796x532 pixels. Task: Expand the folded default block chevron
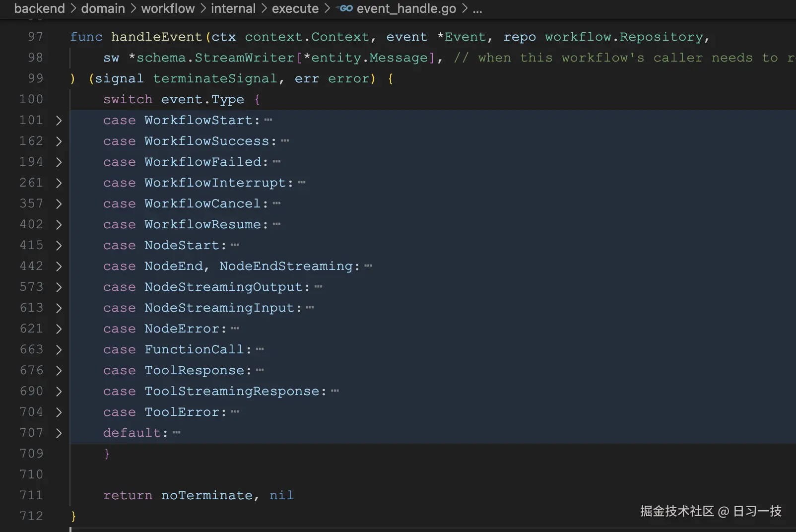59,433
